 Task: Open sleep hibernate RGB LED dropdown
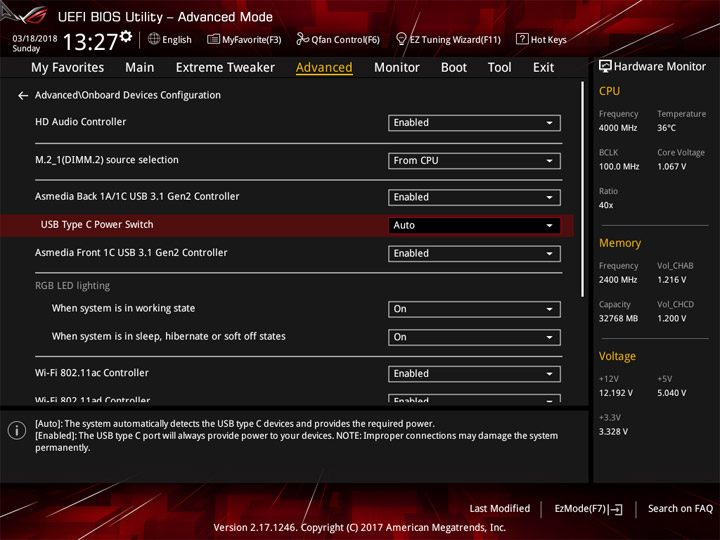tap(474, 337)
